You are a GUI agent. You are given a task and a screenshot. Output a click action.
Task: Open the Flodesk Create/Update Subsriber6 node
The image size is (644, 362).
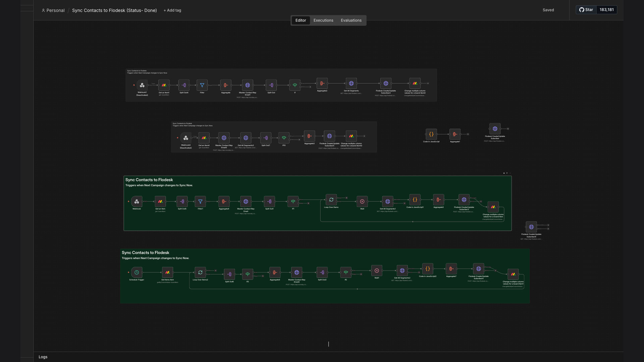pyautogui.click(x=531, y=227)
